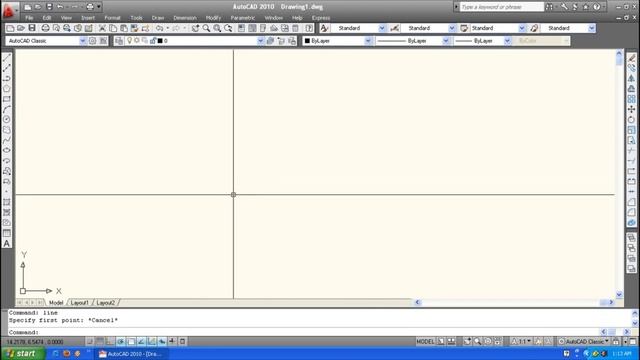Viewport: 640px width, 360px height.
Task: Open the ByLayer linetype dropdown
Action: pos(446,41)
